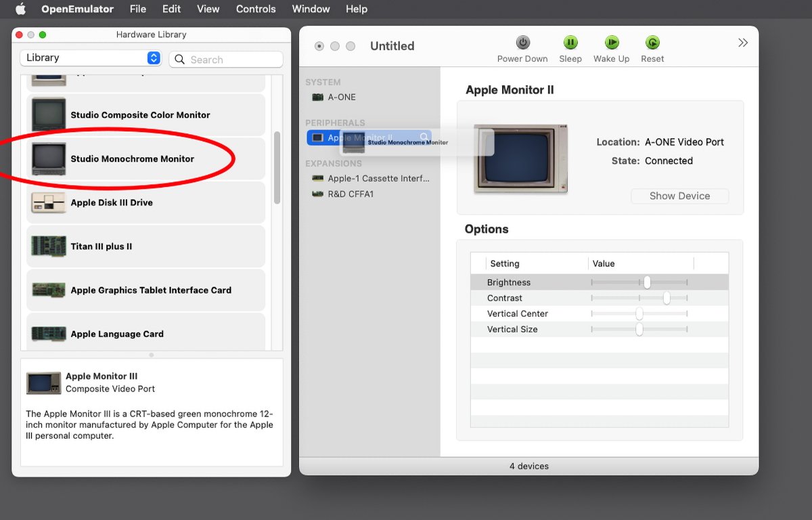Choose the Titan III plus II card icon

pos(49,246)
